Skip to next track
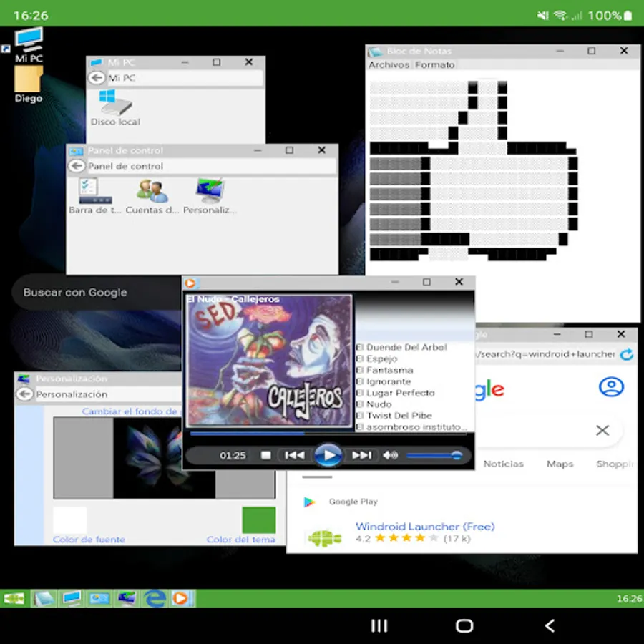Viewport: 644px width, 644px height. (361, 455)
